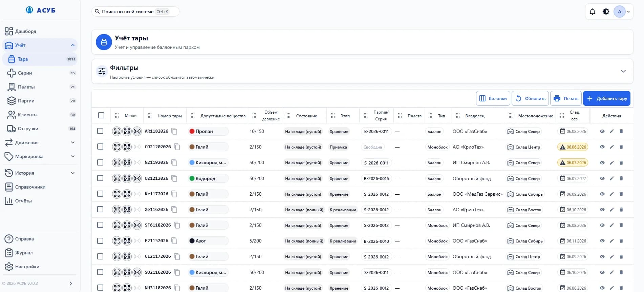This screenshot has width=644, height=292.
Task: Click the Добавить тару button
Action: 606,98
